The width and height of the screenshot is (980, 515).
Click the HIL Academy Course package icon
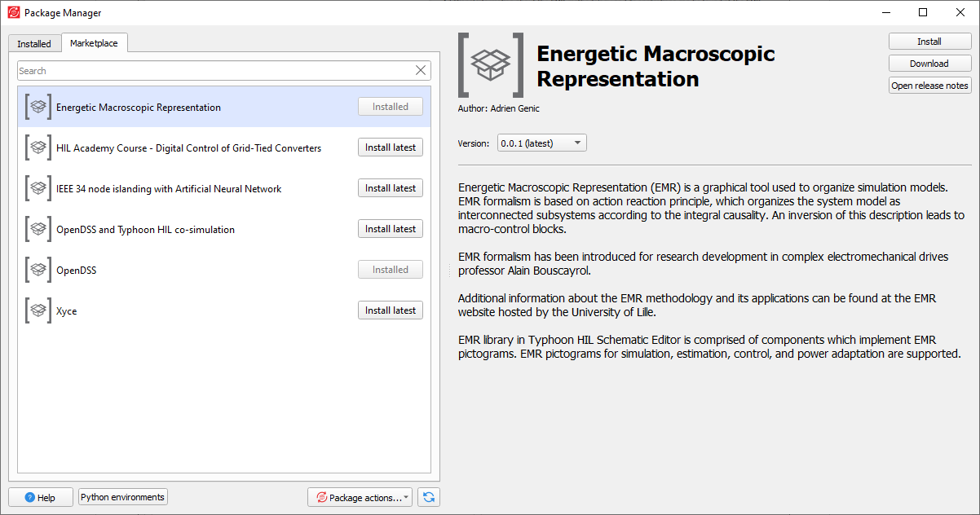tap(37, 147)
